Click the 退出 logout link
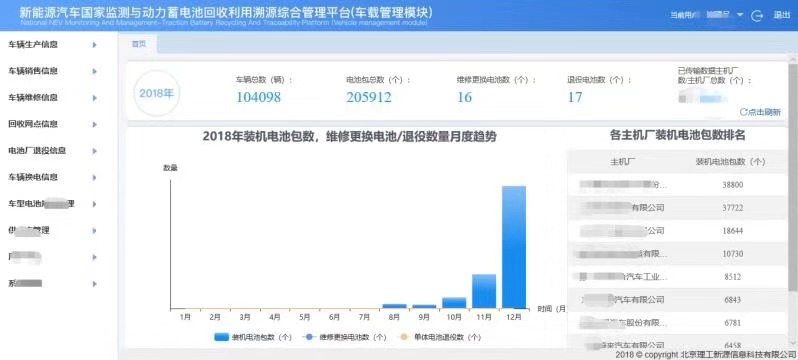Viewport: 798px width, 360px height. [x=782, y=16]
